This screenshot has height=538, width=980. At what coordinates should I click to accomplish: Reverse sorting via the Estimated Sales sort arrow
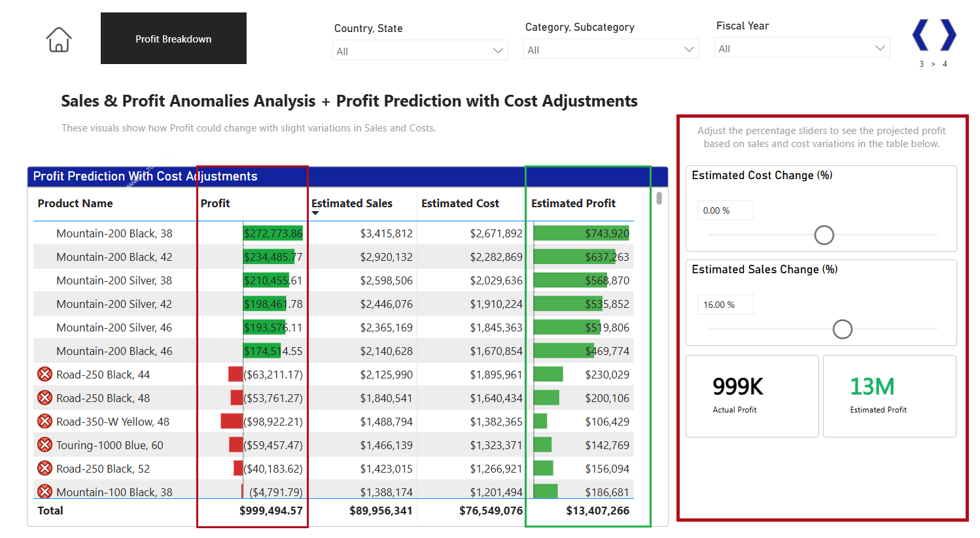coord(315,211)
